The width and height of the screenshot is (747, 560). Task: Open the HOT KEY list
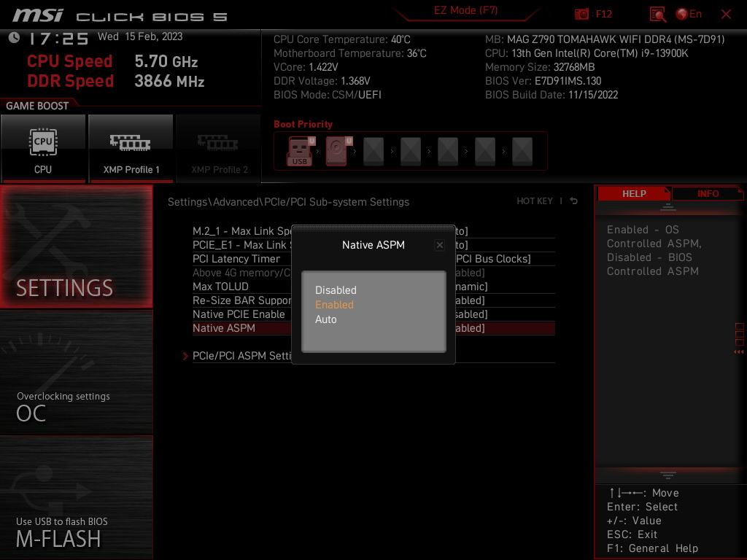tap(535, 201)
